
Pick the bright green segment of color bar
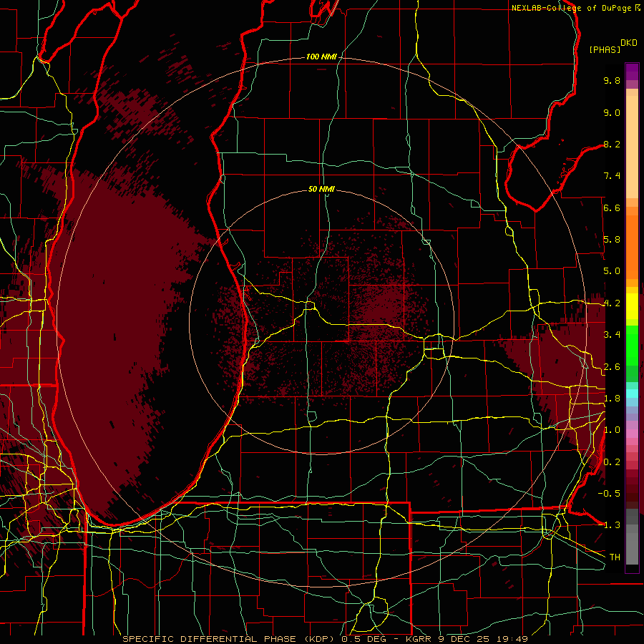coord(632,345)
